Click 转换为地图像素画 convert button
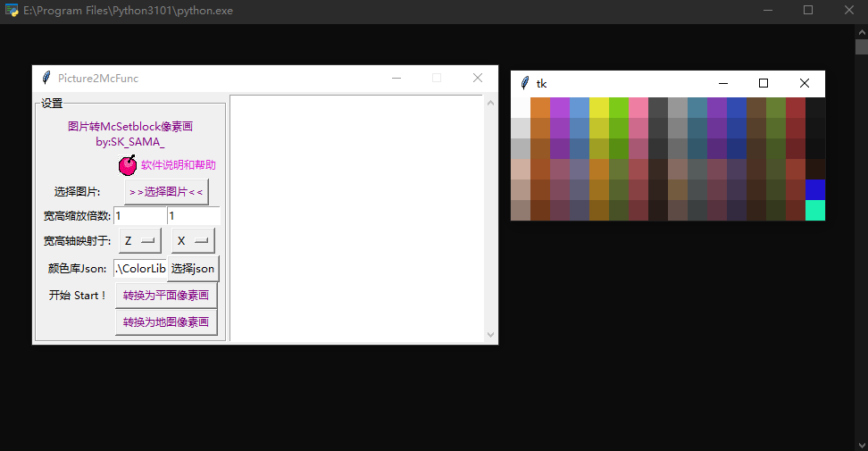The width and height of the screenshot is (868, 451). coord(166,322)
